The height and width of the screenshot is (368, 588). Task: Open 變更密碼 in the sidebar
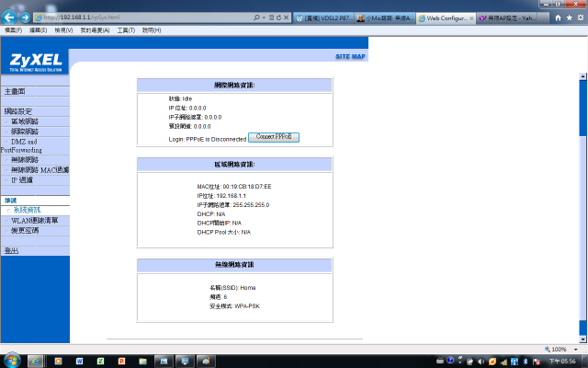(x=25, y=231)
